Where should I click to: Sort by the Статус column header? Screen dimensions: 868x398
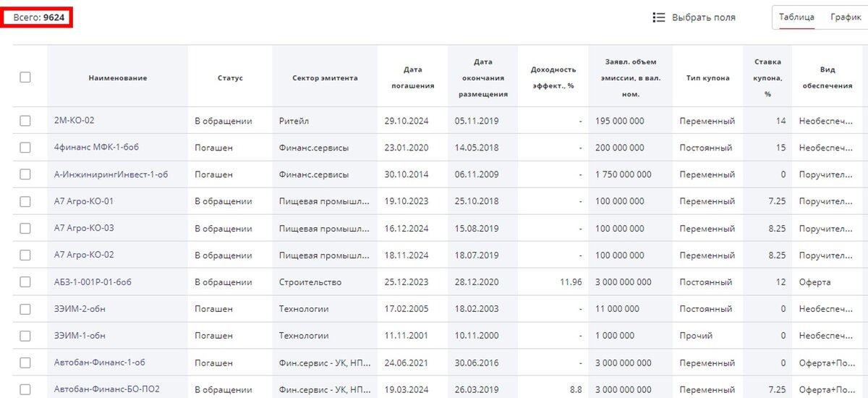pyautogui.click(x=230, y=78)
